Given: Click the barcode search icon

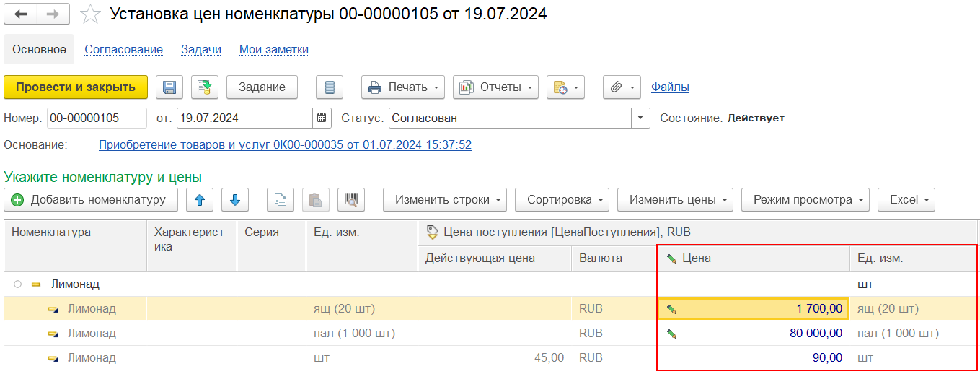Looking at the screenshot, I should (x=351, y=200).
